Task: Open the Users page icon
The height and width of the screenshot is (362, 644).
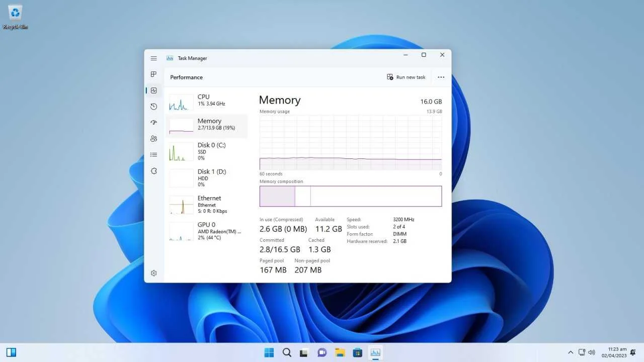Action: click(153, 139)
